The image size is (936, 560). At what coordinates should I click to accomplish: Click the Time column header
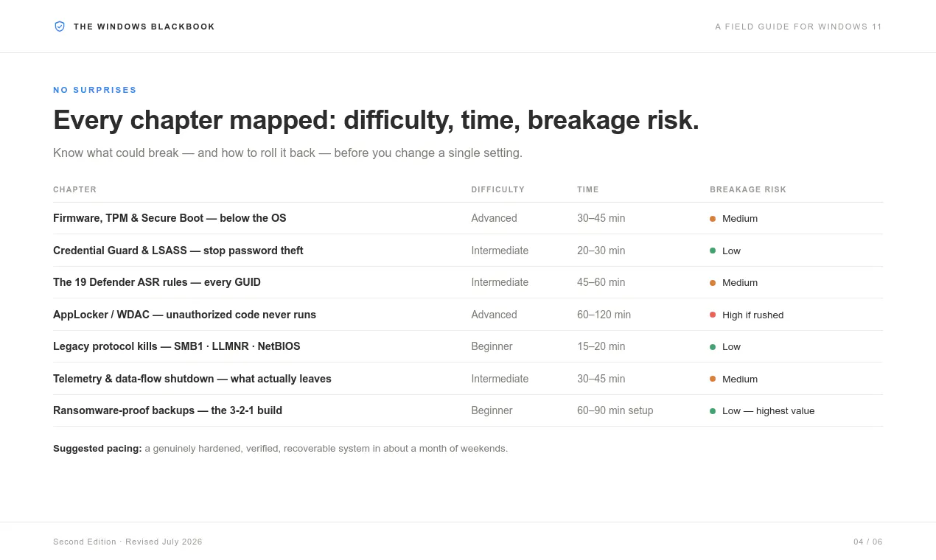(588, 189)
